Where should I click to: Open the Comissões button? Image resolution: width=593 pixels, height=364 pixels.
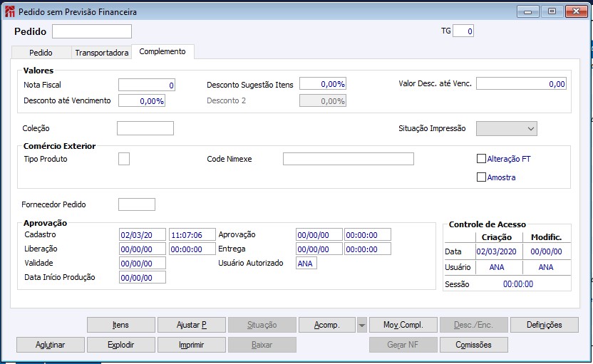(474, 345)
